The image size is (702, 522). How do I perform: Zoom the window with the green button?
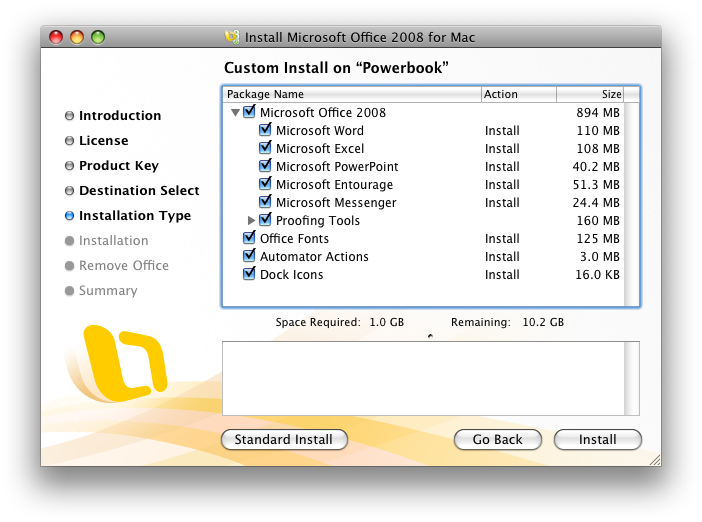tap(98, 37)
